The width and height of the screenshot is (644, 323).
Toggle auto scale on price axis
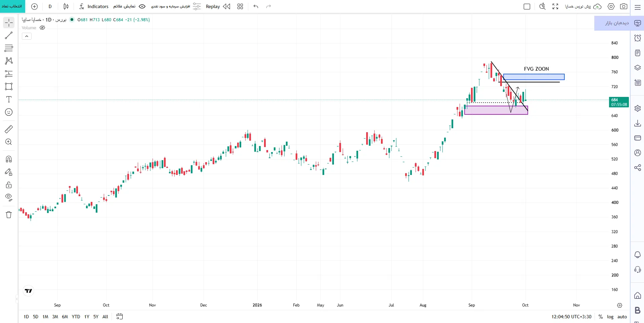tap(622, 317)
